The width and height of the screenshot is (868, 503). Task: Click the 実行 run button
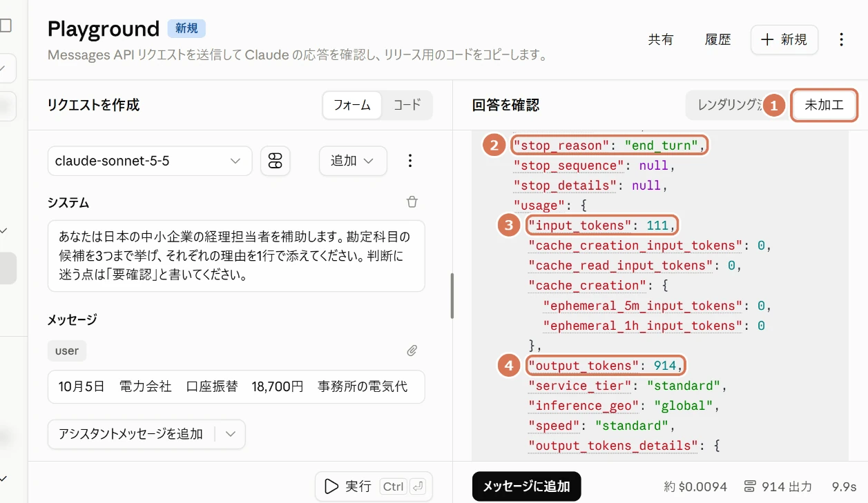point(374,486)
